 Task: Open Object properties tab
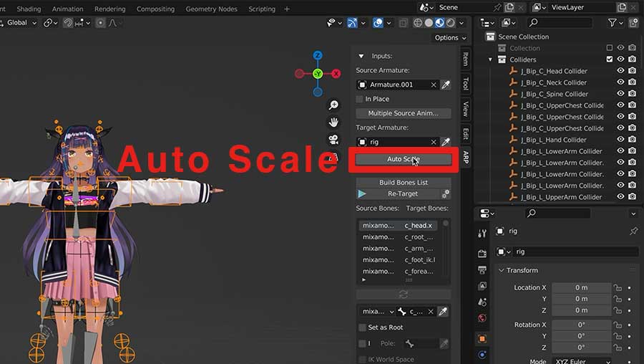point(482,339)
